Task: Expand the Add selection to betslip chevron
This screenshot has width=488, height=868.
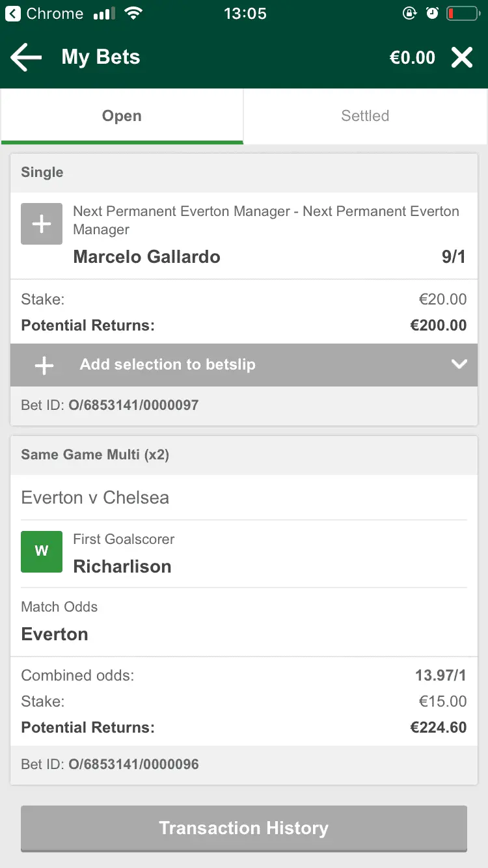Action: click(x=459, y=364)
